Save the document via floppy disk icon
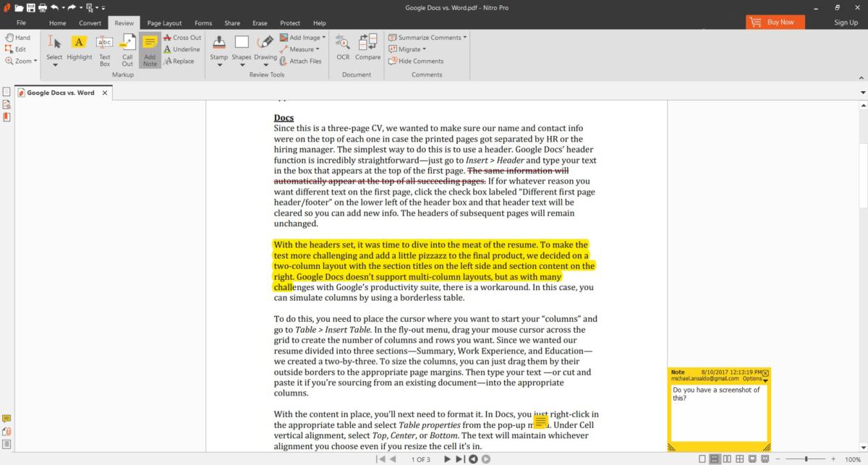This screenshot has width=868, height=465. (32, 8)
